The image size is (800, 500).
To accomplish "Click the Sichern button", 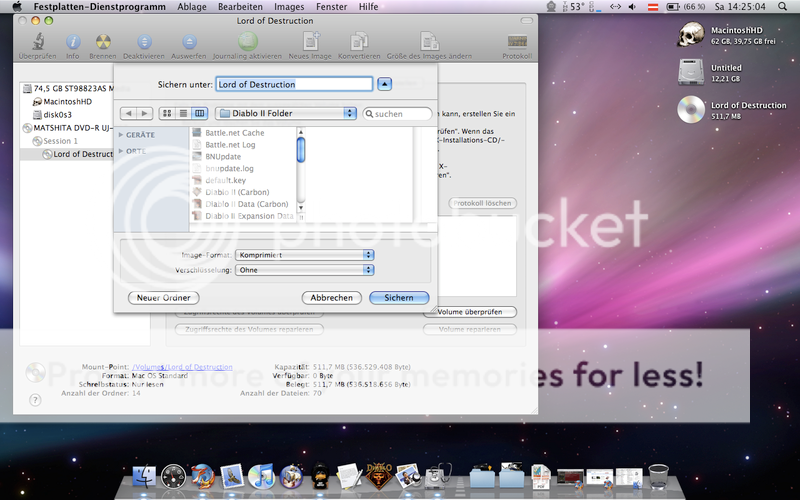I will tap(399, 298).
